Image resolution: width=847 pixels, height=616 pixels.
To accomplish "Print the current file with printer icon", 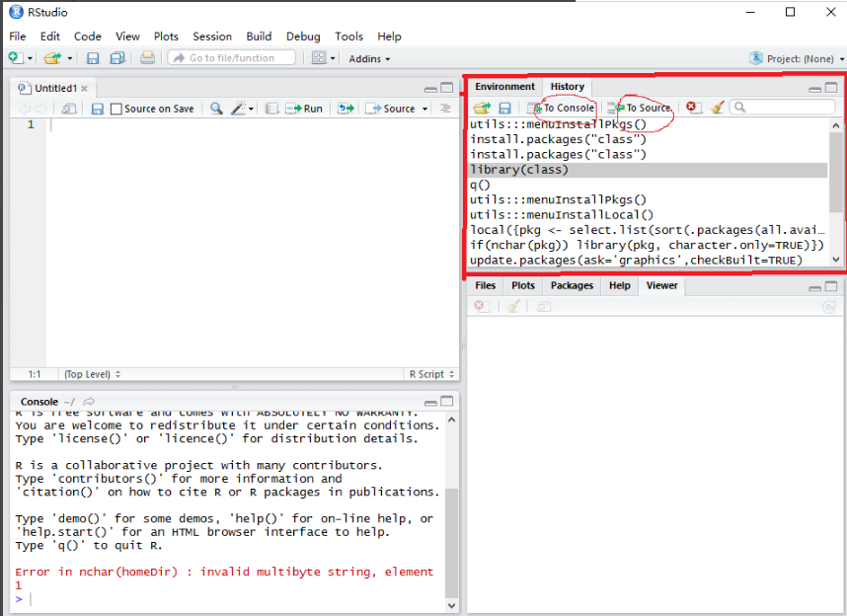I will click(x=147, y=58).
